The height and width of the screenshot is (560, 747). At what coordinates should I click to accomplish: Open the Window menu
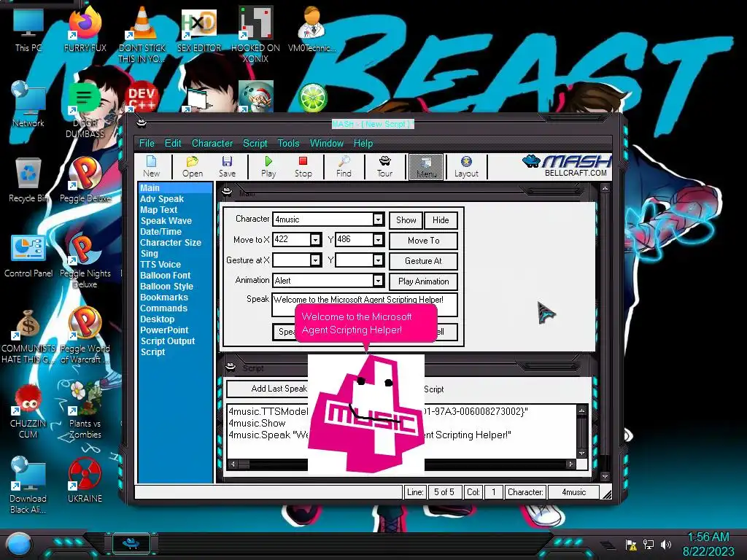coord(326,144)
